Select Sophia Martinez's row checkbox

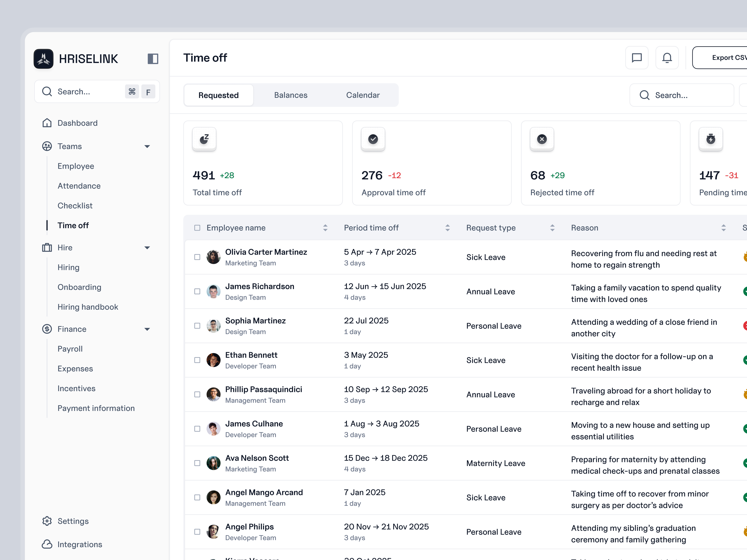point(197,326)
